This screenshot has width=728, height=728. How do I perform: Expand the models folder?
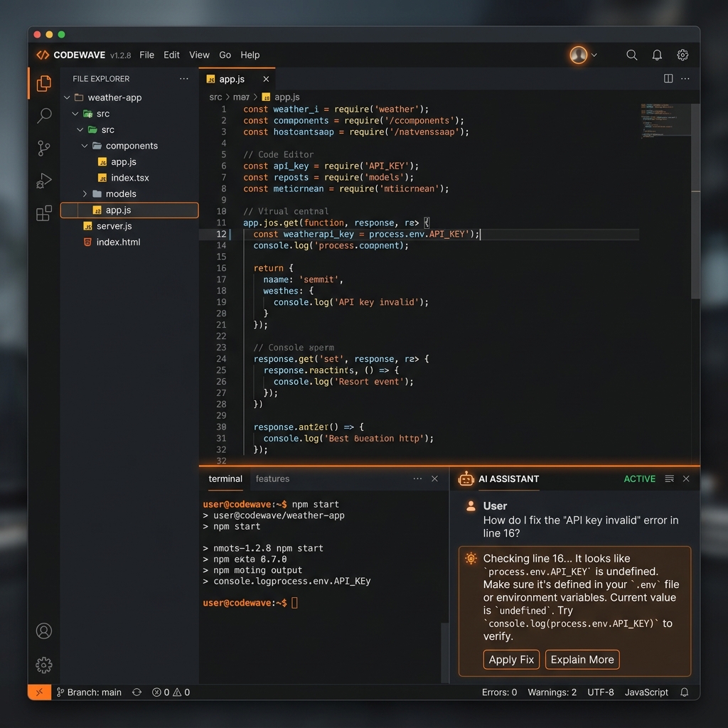click(x=85, y=193)
